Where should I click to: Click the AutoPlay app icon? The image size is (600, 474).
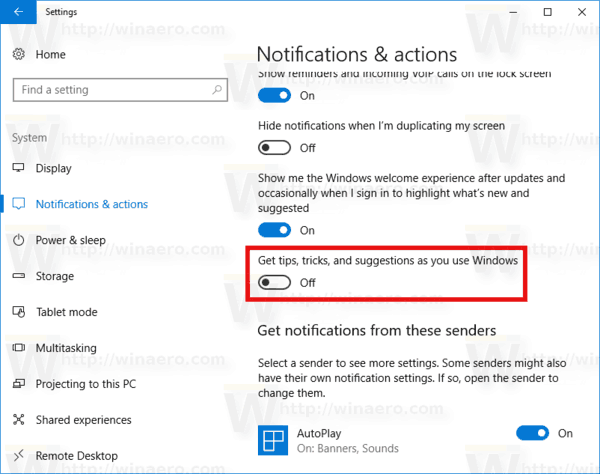pyautogui.click(x=273, y=440)
